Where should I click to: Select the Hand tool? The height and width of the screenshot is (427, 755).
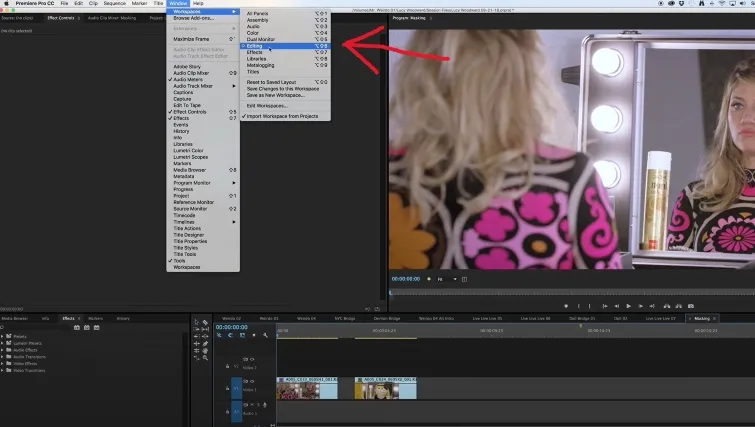[206, 351]
